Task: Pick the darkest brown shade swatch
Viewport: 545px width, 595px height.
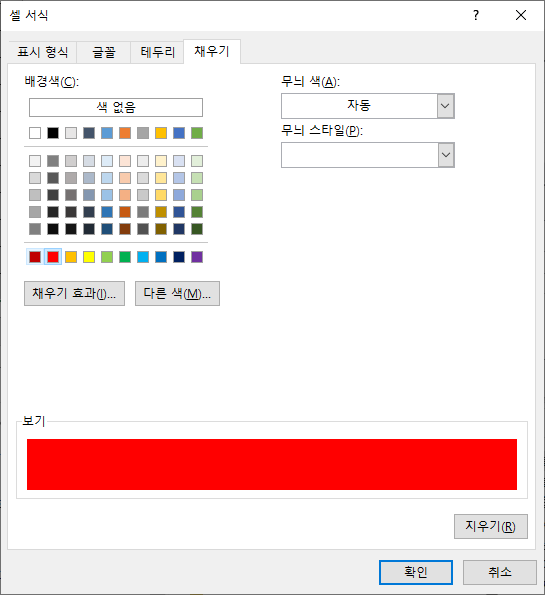Action: pyautogui.click(x=125, y=229)
